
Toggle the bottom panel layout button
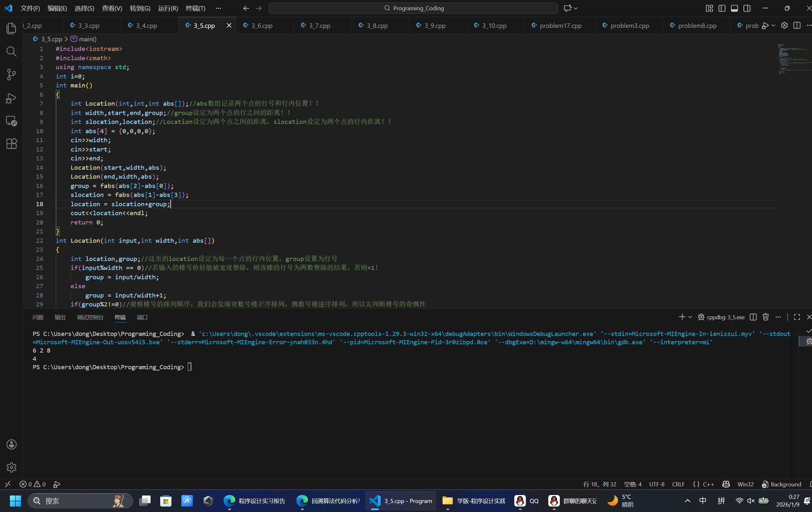(x=734, y=8)
